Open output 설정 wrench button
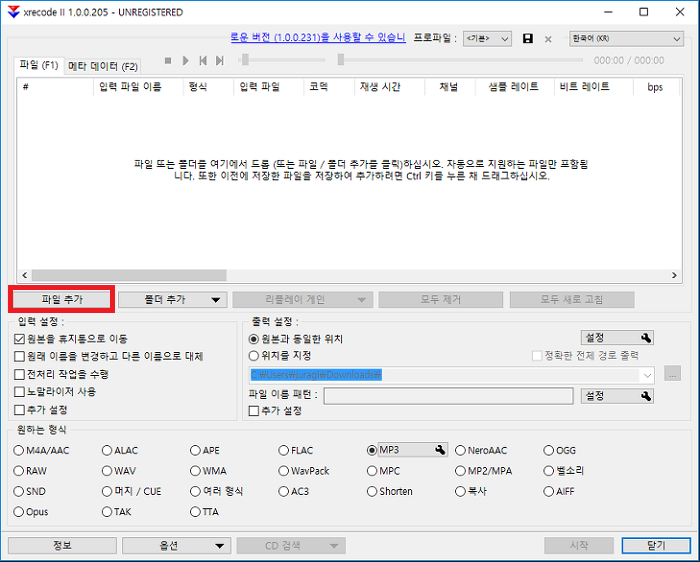Screen dimensions: 700x562 click(x=617, y=338)
